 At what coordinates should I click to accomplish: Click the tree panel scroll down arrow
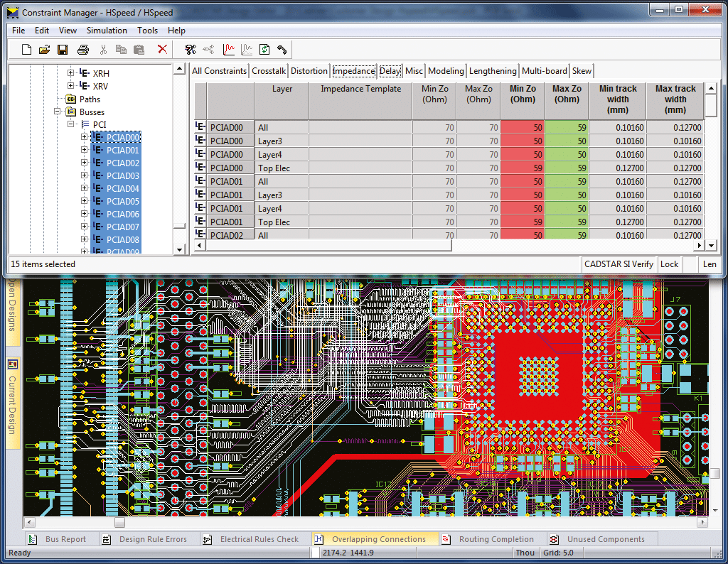click(x=180, y=249)
